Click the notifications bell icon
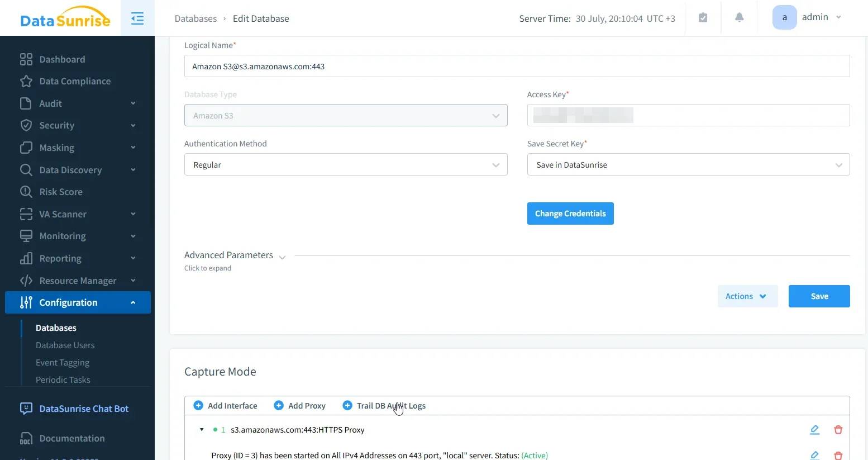868x460 pixels. [739, 17]
